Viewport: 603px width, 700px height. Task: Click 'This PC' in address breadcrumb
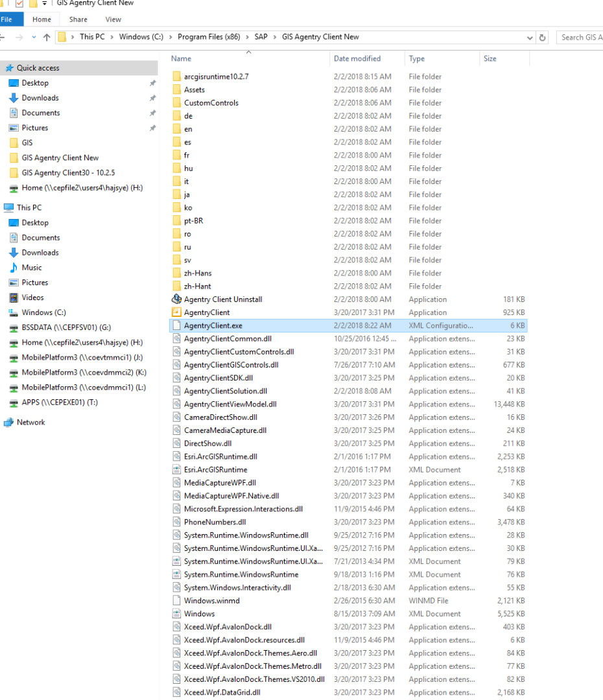(x=92, y=37)
